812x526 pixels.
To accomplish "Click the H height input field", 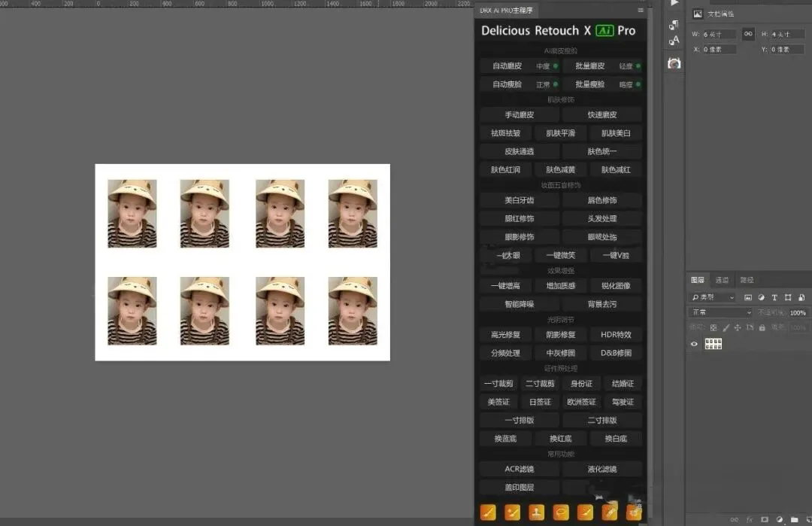I will 787,34.
